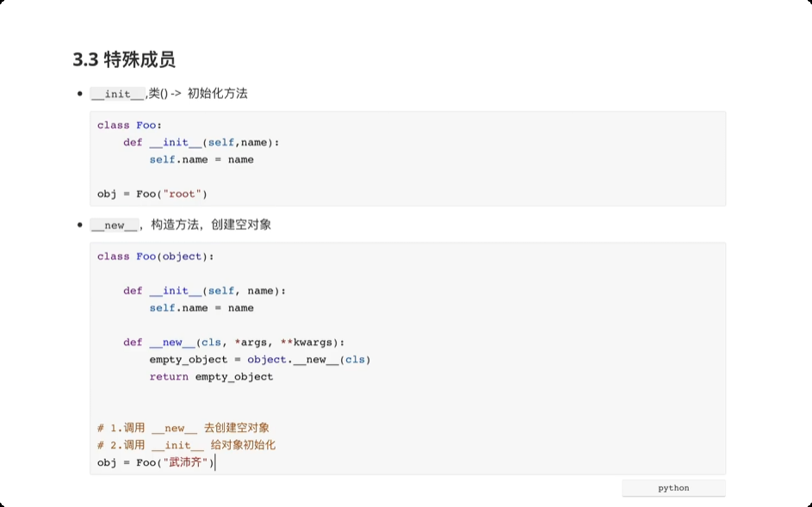This screenshot has height=507, width=812.
Task: Click the "return empty_object" line
Action: point(211,376)
